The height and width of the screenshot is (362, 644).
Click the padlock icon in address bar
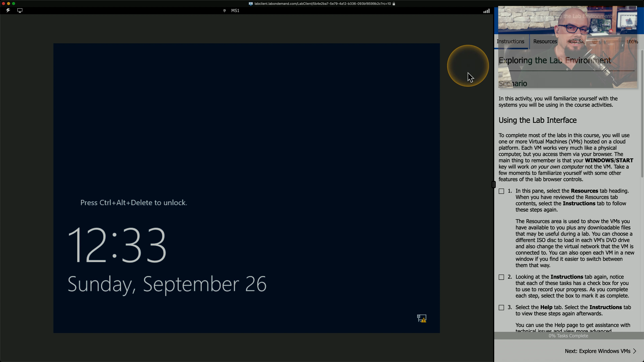[x=394, y=4]
